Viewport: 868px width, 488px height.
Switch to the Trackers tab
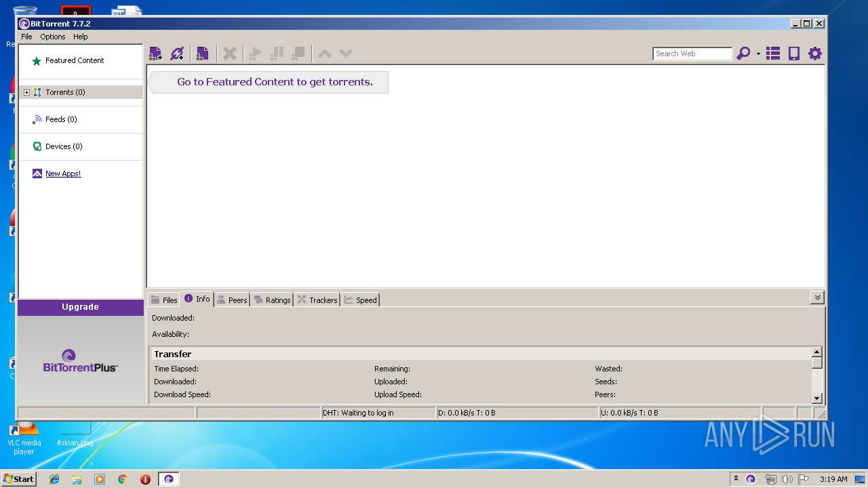coord(317,300)
